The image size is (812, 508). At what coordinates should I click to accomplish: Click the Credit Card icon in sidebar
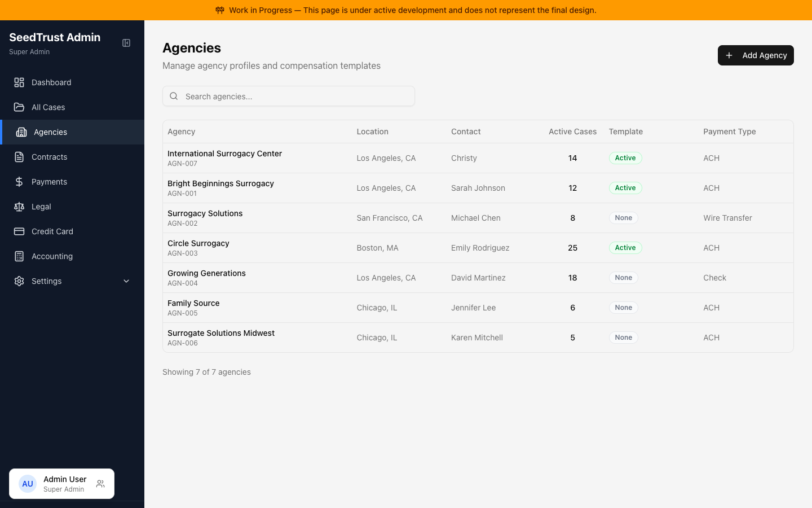coord(19,231)
